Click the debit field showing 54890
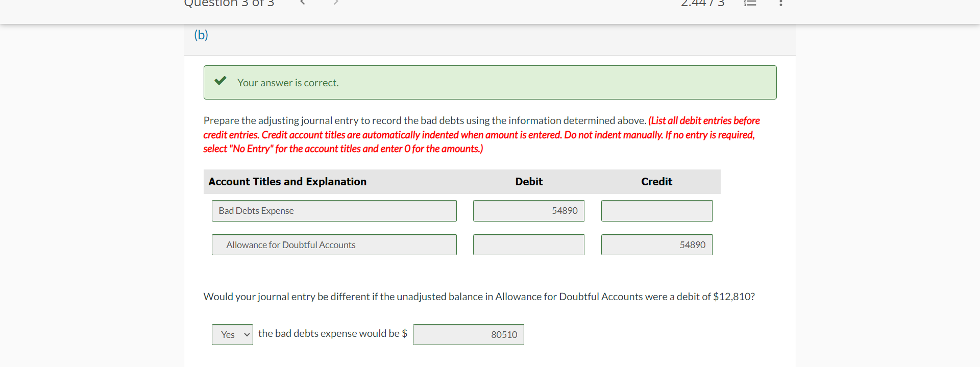 tap(529, 211)
